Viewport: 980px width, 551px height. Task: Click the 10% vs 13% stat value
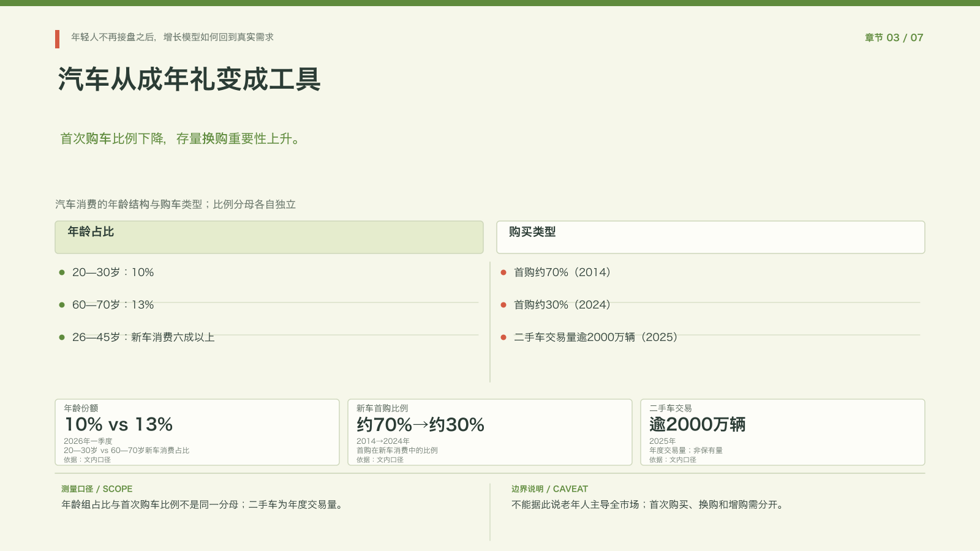(x=119, y=424)
